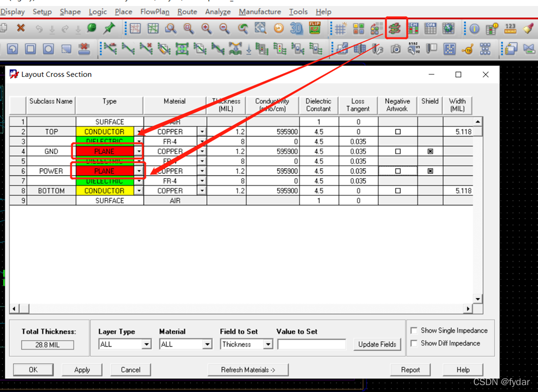Open the Route menu
Viewport: 538px width, 392px height.
(x=187, y=12)
